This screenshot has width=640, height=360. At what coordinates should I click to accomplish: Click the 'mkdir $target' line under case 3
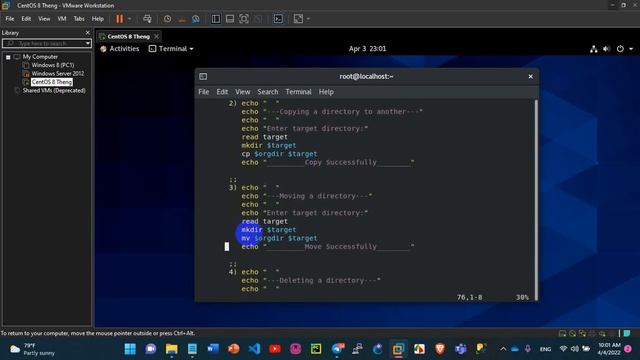269,230
